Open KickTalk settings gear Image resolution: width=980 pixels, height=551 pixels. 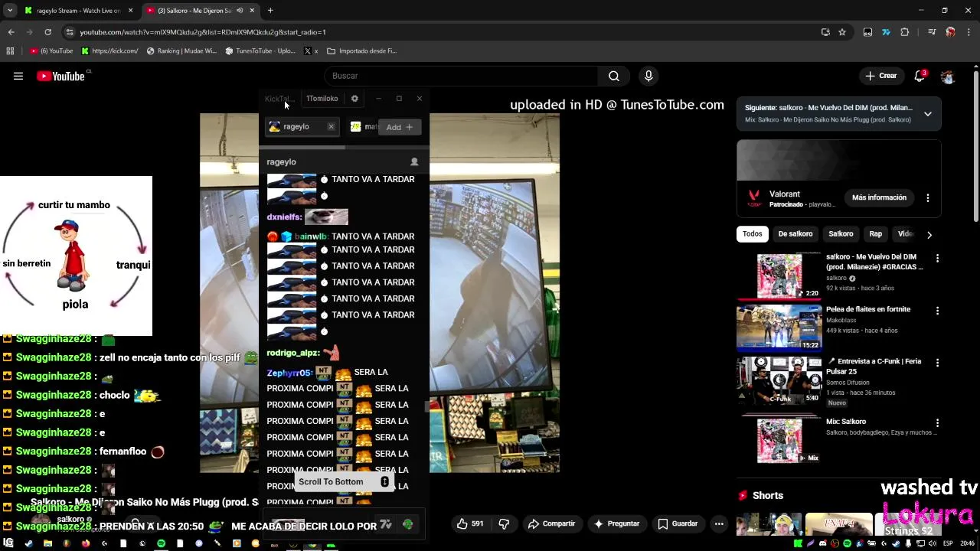(354, 99)
